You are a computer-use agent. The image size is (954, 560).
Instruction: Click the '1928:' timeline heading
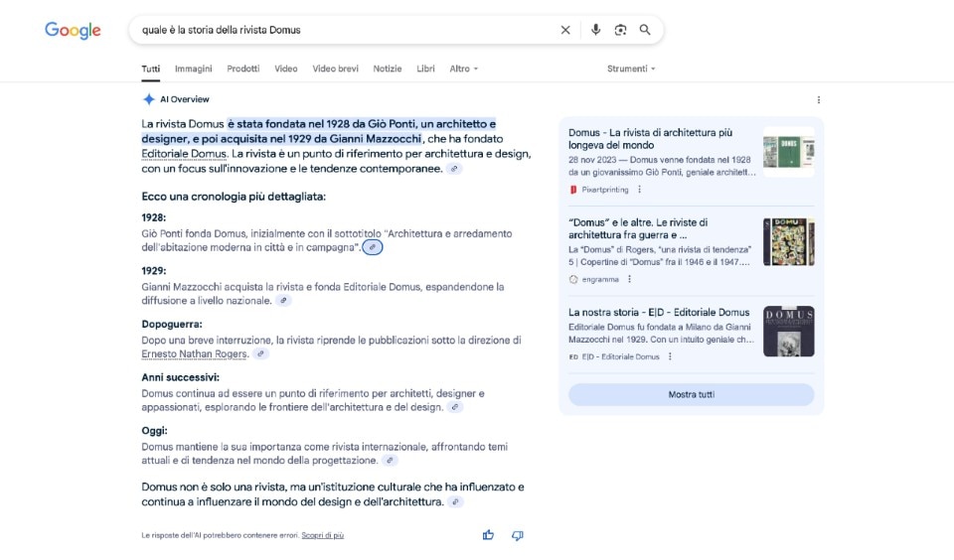click(x=154, y=217)
